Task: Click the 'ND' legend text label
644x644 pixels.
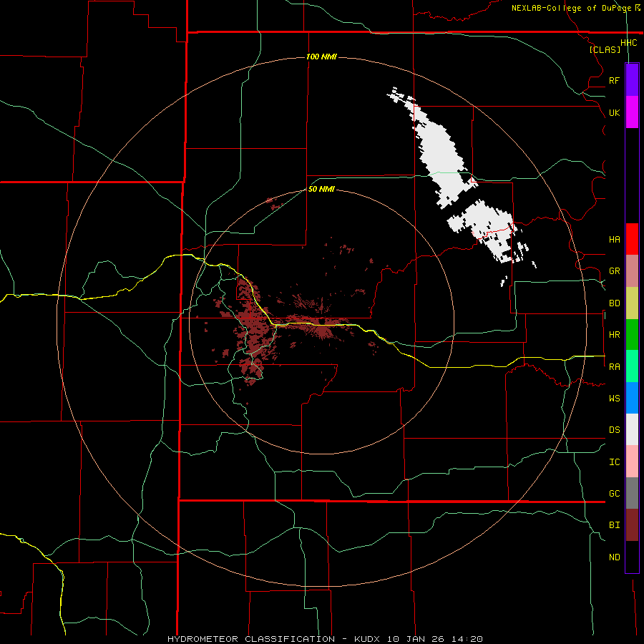Action: (614, 557)
